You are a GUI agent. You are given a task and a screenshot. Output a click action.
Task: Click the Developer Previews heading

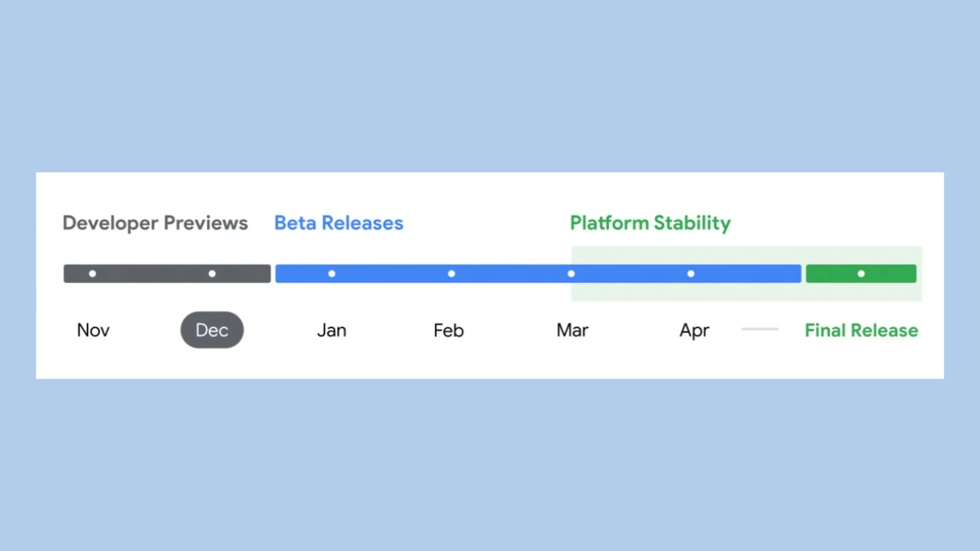coord(155,223)
